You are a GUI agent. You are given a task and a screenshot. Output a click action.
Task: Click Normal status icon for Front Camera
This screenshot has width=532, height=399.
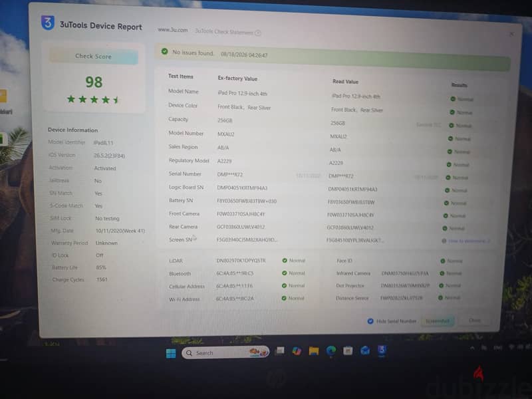pos(446,215)
